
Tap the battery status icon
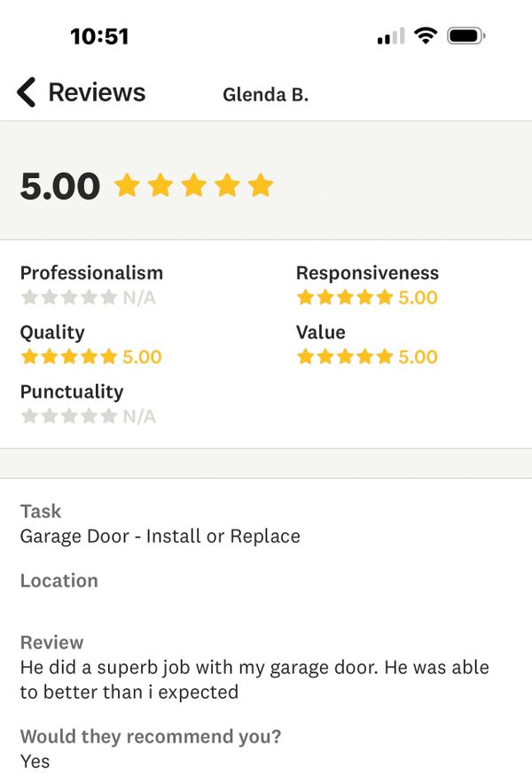[x=466, y=36]
